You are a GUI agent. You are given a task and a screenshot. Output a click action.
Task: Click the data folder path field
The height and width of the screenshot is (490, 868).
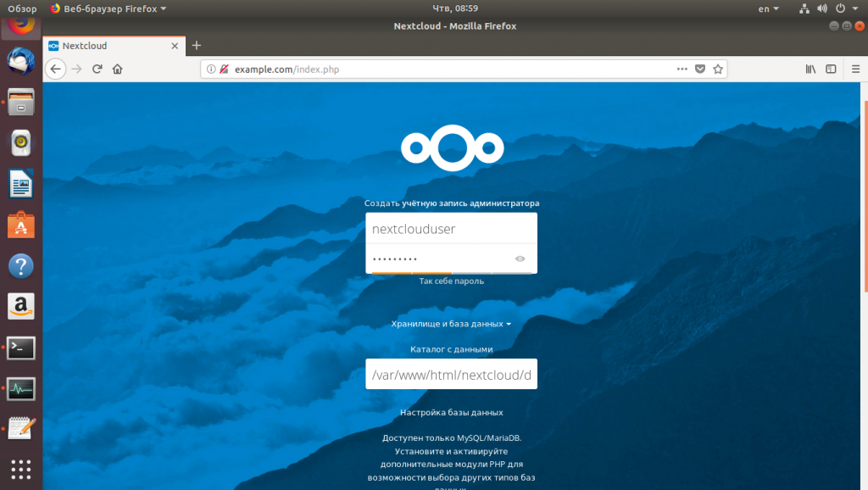451,375
